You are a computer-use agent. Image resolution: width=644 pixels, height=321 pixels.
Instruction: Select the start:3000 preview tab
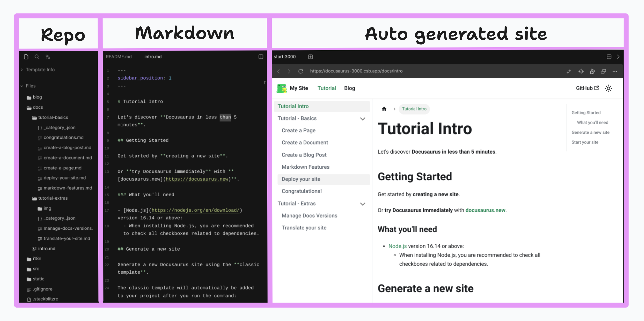(284, 57)
